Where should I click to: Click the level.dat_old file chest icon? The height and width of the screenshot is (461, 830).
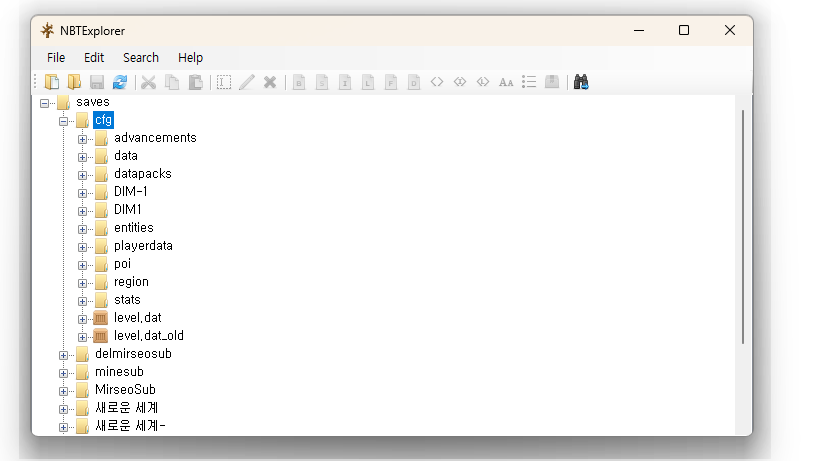[101, 336]
